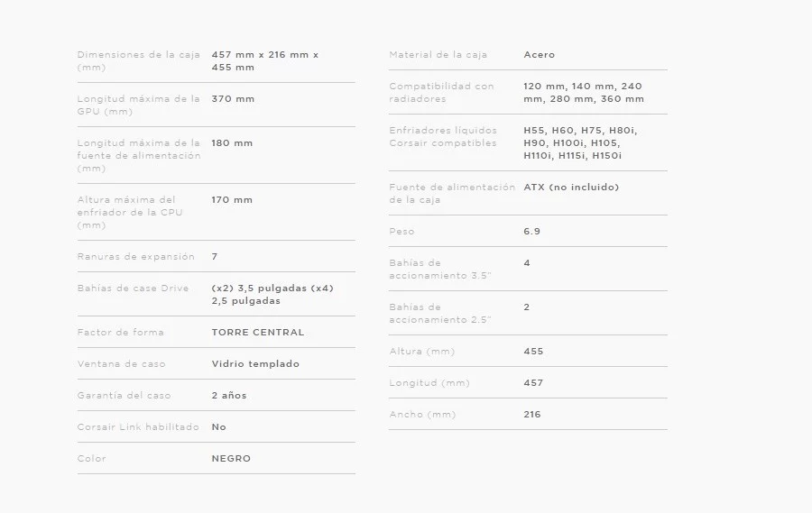Select 'Bahías de accionamiento 3.5"' label
Image resolution: width=812 pixels, height=513 pixels.
[440, 269]
